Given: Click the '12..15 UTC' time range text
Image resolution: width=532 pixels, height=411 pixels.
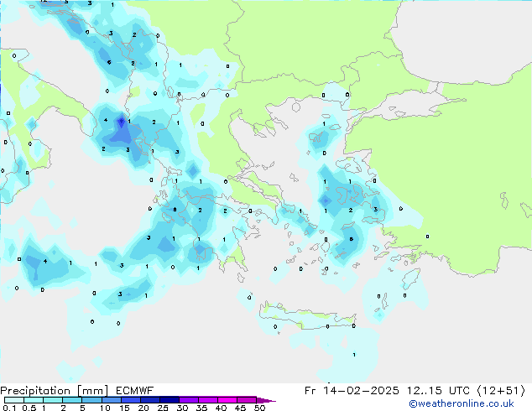Looking at the screenshot, I should tap(438, 391).
